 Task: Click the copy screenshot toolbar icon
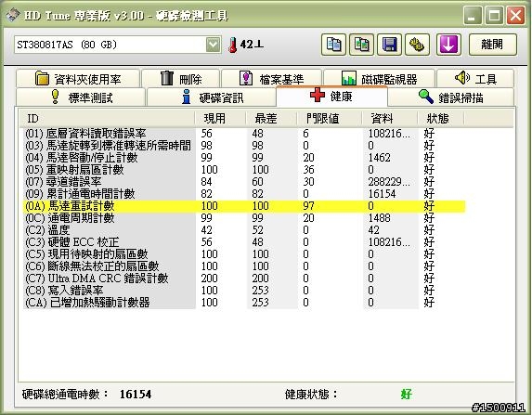[x=362, y=45]
